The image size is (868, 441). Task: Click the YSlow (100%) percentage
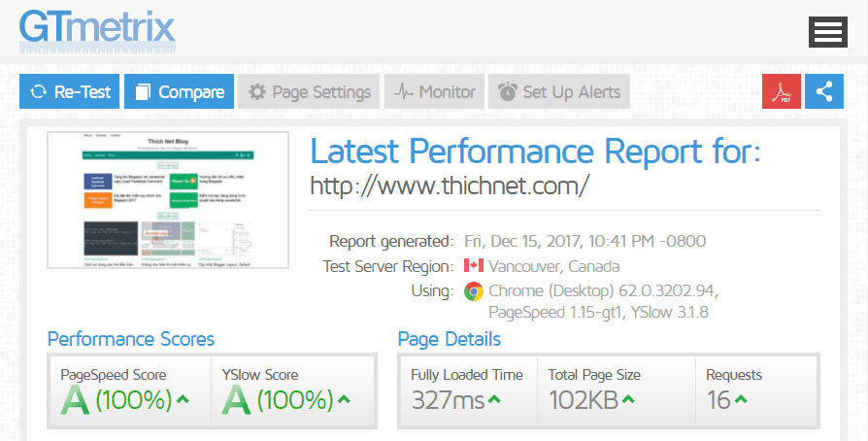[295, 400]
